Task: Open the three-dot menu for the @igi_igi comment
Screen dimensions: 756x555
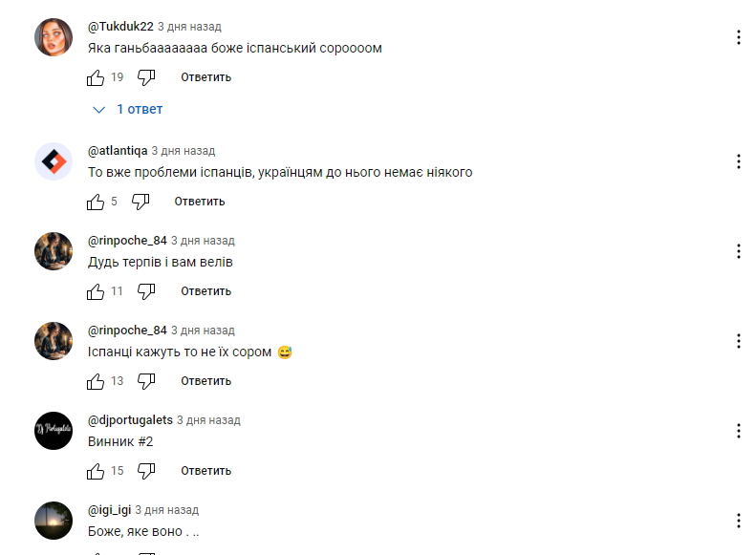Action: pos(738,521)
